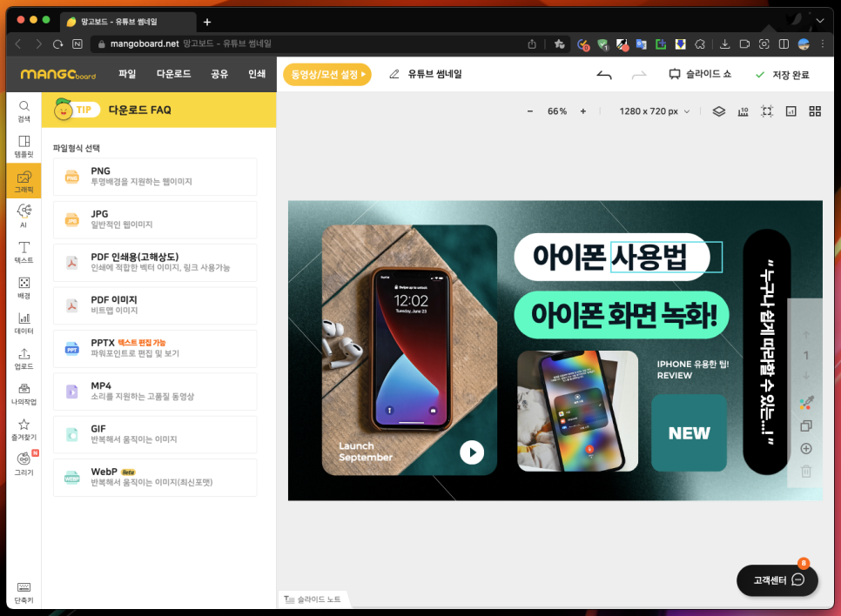841x616 pixels.
Task: Choose the WebP beta format
Action: tap(155, 477)
